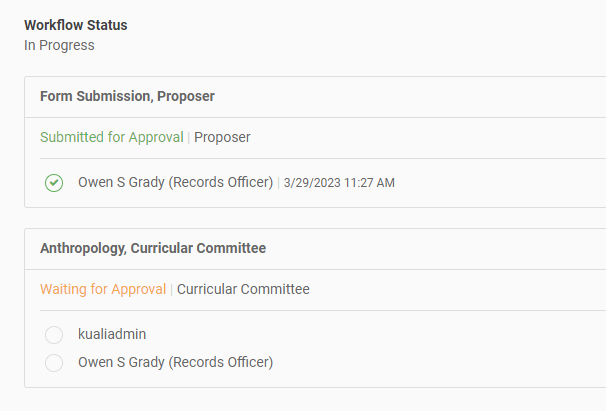Click the divider between Waiting for Approval and Curricular Committee
Viewport: 606px width, 411px height.
[172, 289]
